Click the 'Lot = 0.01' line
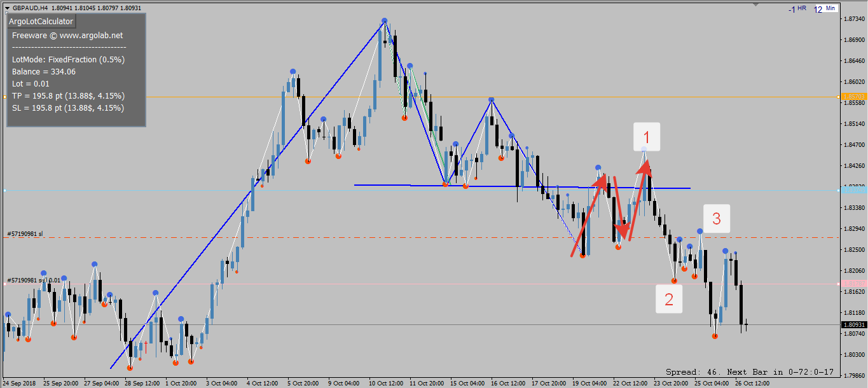868x388 pixels. [31, 84]
